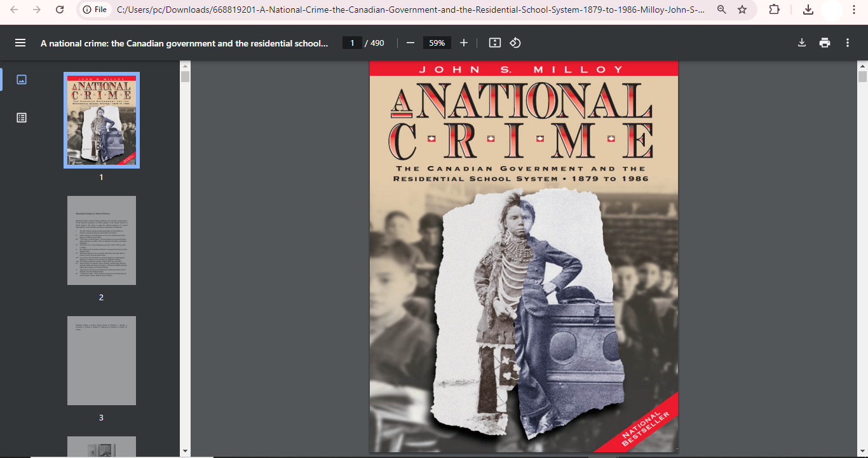Show the thumbnails sidebar view
Image resolution: width=868 pixels, height=458 pixels.
22,80
